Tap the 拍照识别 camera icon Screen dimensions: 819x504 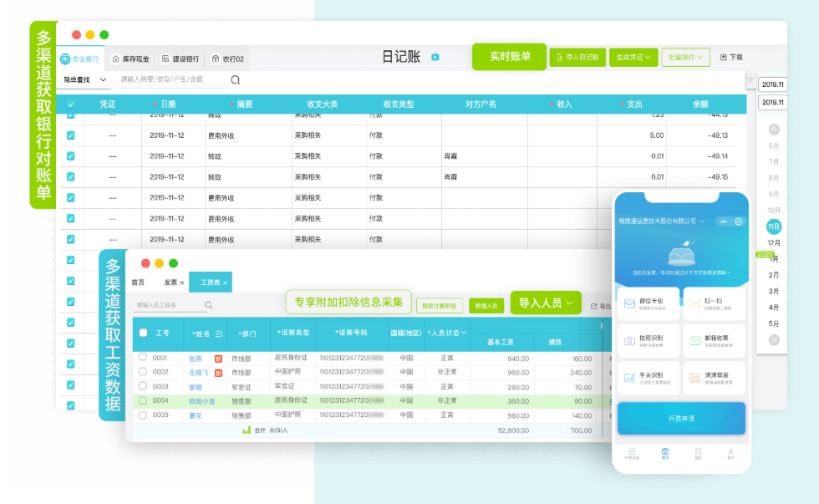click(x=628, y=341)
